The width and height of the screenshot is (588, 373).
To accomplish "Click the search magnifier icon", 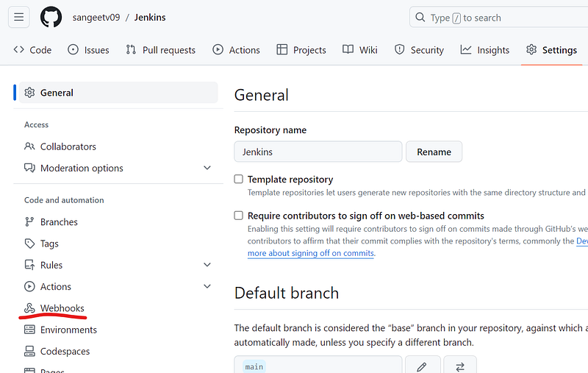I will (420, 17).
